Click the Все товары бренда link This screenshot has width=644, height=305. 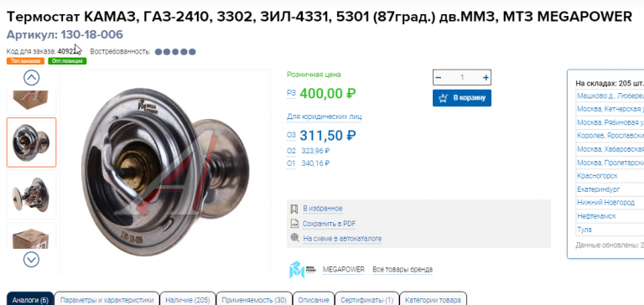click(x=402, y=270)
